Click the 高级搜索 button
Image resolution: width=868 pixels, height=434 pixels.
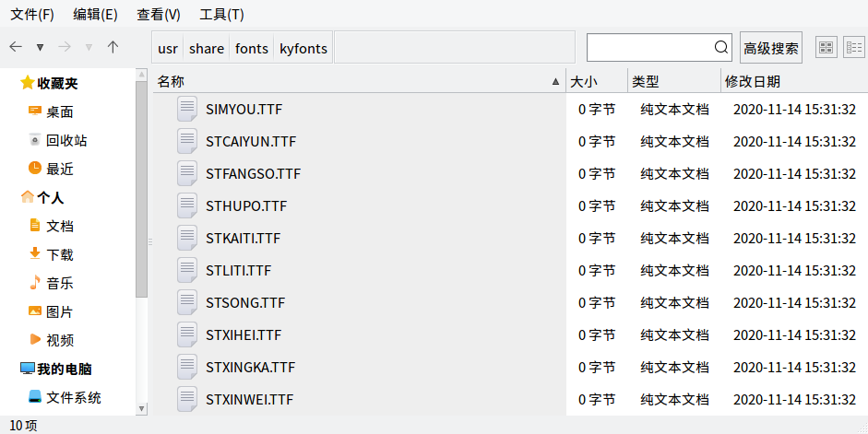click(x=770, y=48)
